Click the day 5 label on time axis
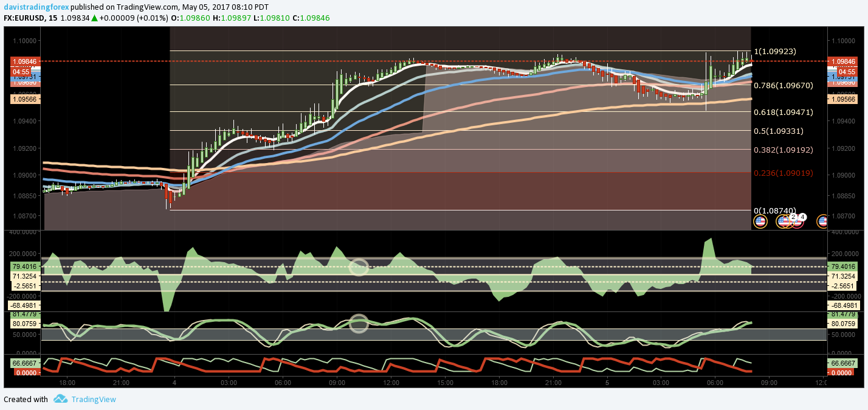 tap(607, 383)
